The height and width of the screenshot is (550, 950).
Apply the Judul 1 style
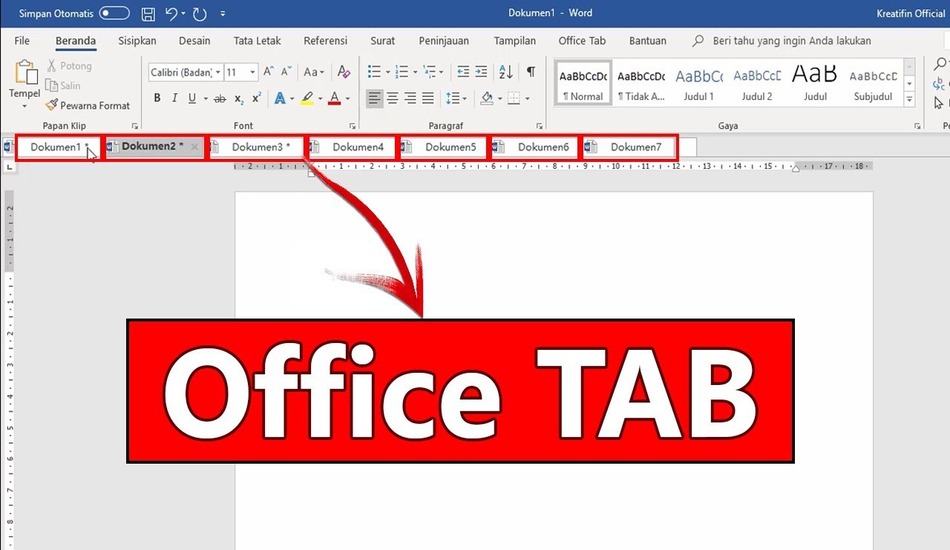[698, 84]
